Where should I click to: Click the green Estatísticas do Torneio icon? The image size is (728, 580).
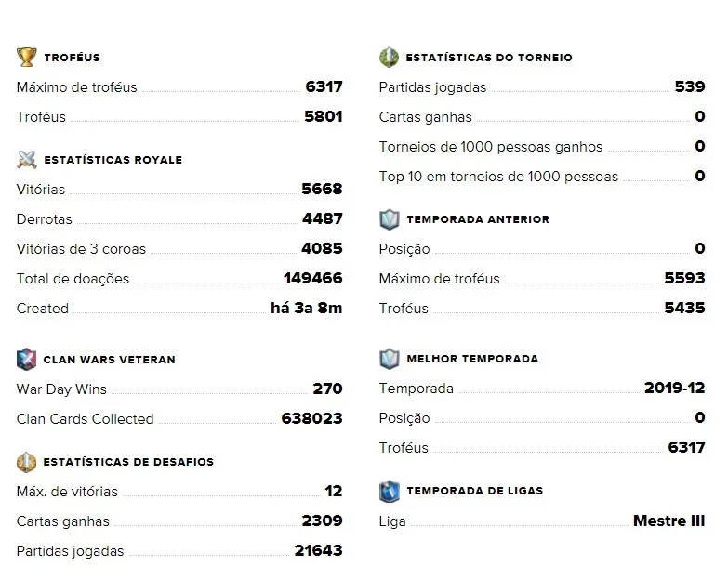pos(389,57)
